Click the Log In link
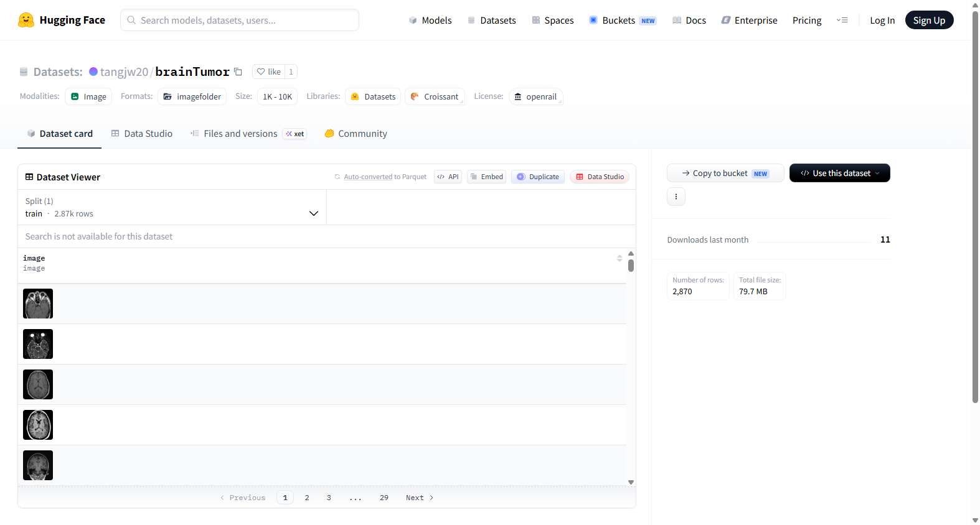The width and height of the screenshot is (980, 525). tap(882, 21)
